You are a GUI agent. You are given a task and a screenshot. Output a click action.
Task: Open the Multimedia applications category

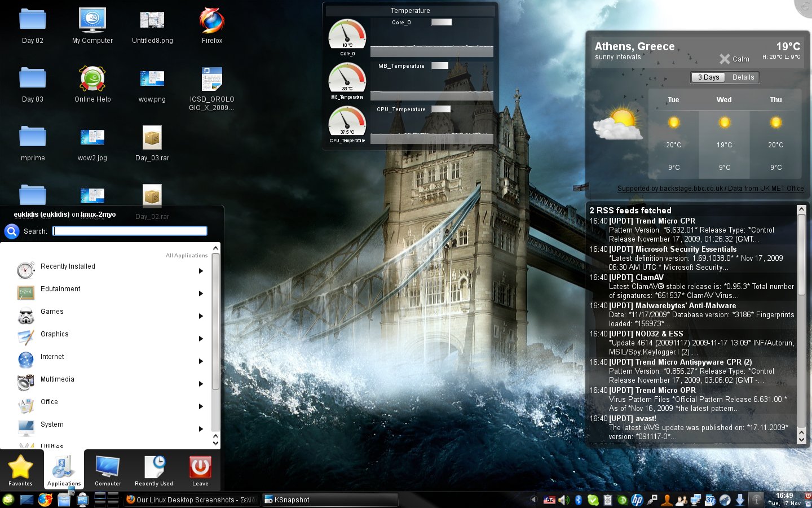point(111,382)
